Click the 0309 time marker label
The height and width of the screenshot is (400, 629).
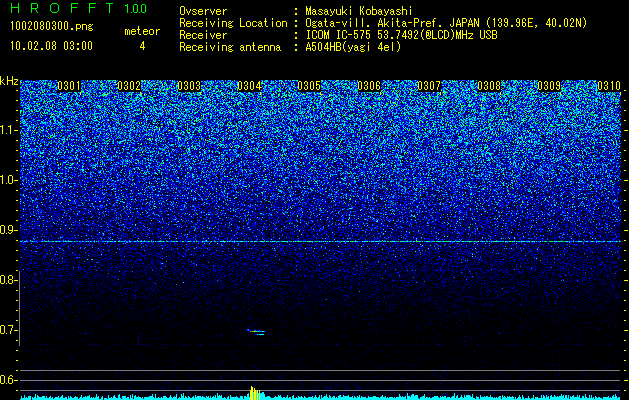pos(549,86)
